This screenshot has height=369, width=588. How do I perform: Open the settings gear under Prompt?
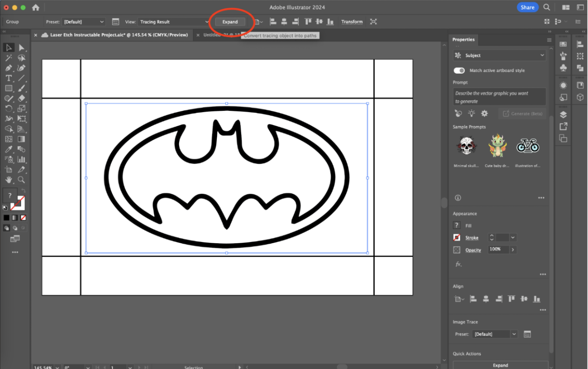(484, 113)
